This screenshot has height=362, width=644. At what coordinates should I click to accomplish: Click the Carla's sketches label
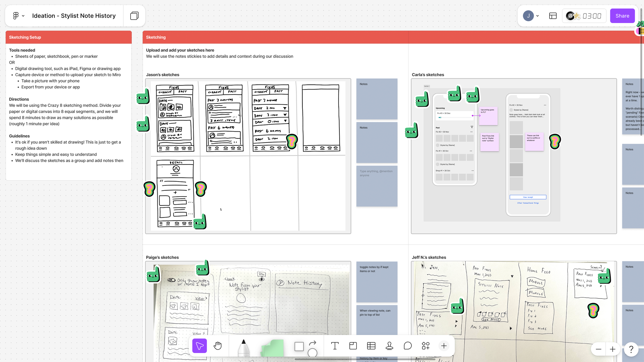(x=428, y=75)
